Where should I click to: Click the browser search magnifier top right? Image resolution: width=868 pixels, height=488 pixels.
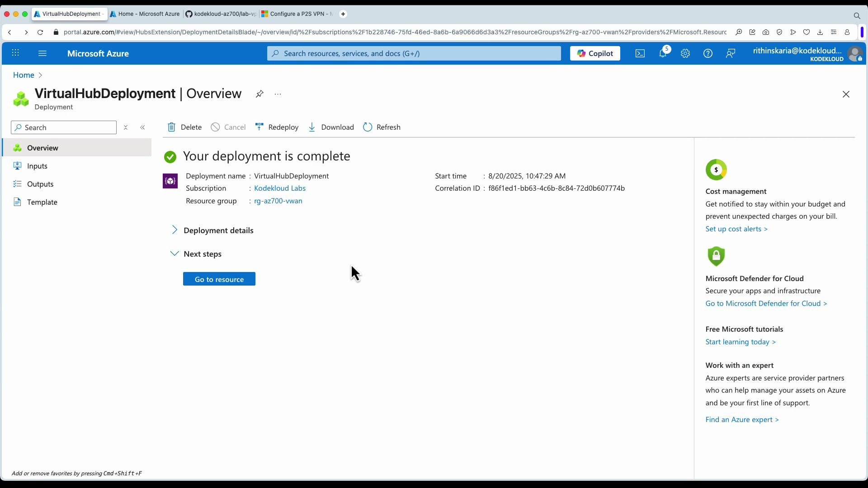[857, 15]
